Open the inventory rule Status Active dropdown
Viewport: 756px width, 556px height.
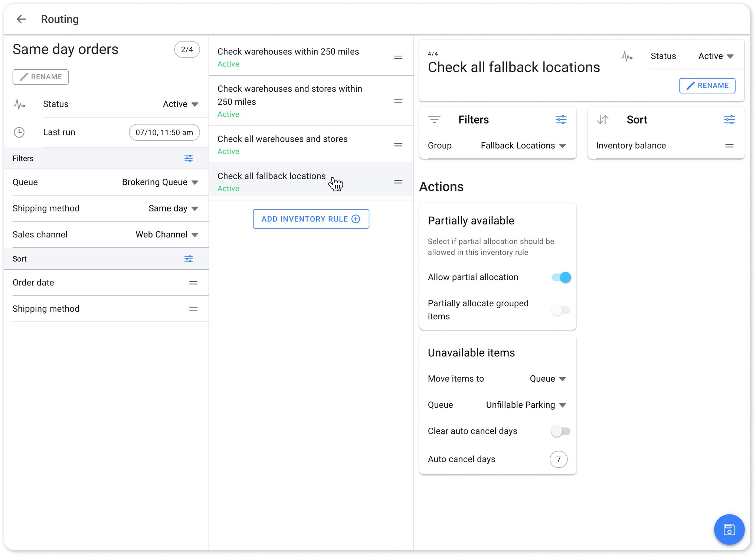tap(716, 56)
